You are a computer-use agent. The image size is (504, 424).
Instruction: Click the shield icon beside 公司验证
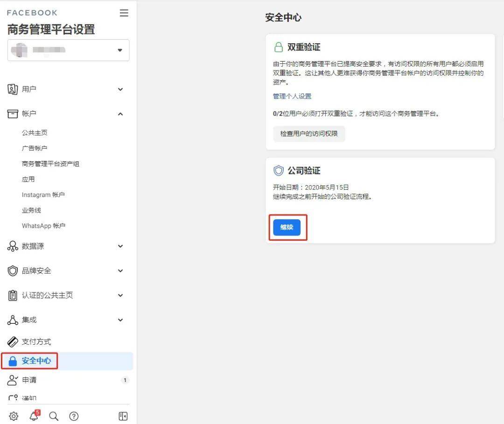pyautogui.click(x=278, y=170)
